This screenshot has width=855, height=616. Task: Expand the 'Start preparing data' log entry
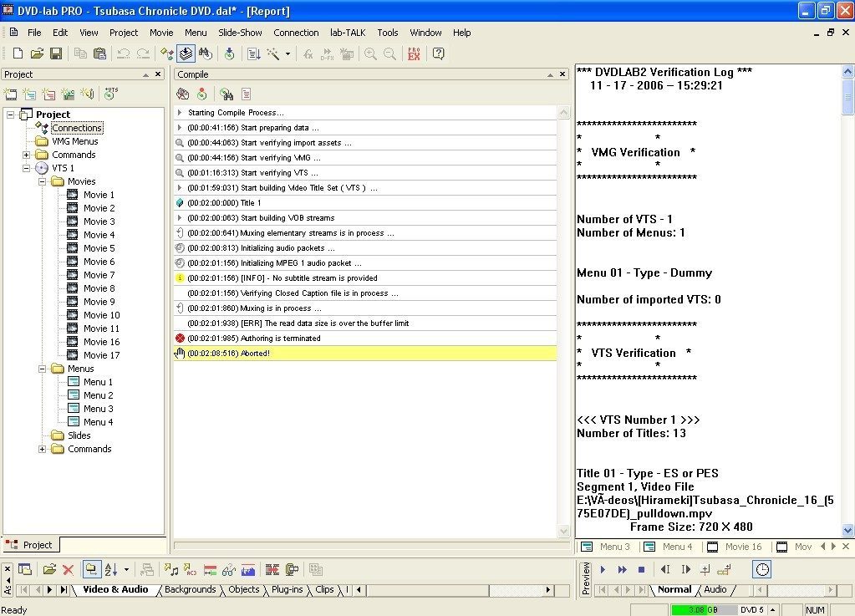coord(180,128)
